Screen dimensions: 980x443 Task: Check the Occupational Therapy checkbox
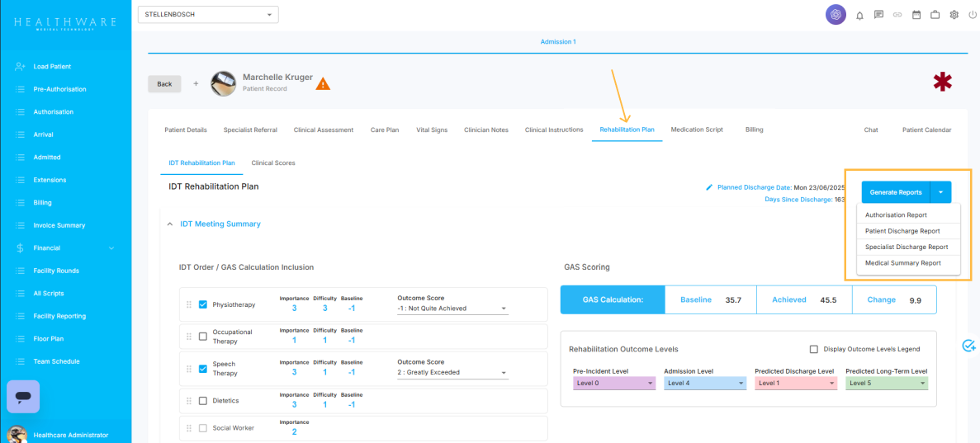point(203,337)
